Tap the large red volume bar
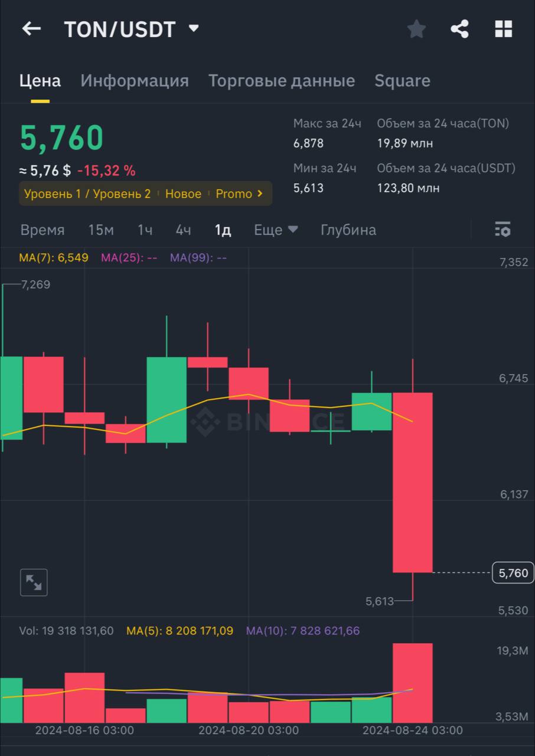Image resolution: width=535 pixels, height=756 pixels. [413, 683]
